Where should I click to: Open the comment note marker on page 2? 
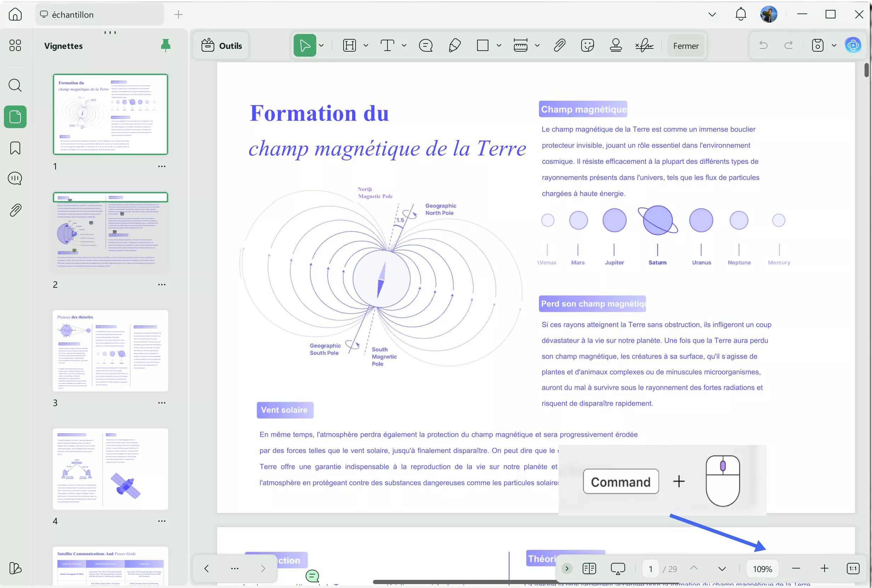312,576
